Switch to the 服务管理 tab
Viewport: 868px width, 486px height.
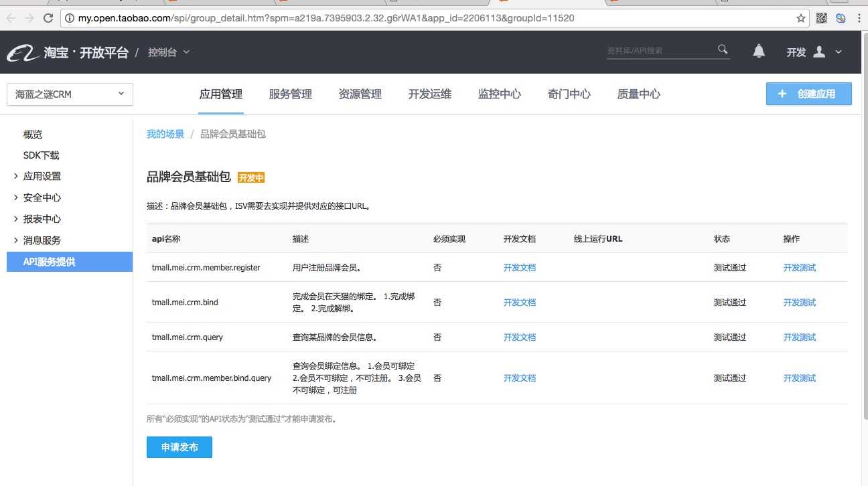(x=291, y=94)
